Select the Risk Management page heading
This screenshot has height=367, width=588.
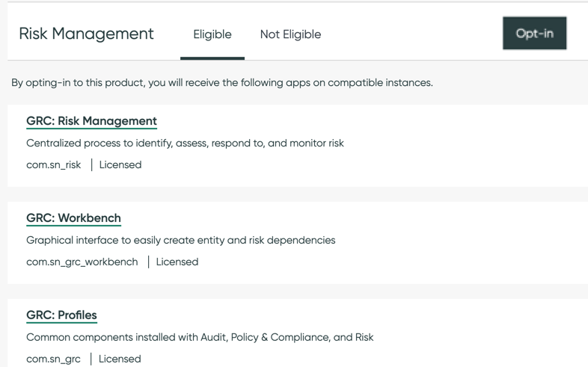tap(86, 34)
